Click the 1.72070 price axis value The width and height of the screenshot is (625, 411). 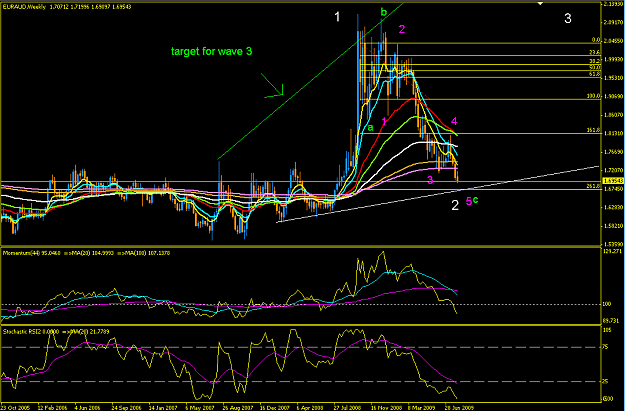(613, 170)
